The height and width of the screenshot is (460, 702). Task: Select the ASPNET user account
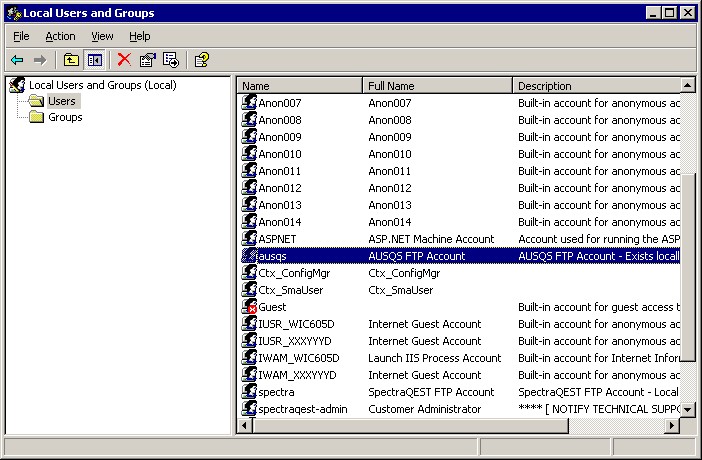278,239
